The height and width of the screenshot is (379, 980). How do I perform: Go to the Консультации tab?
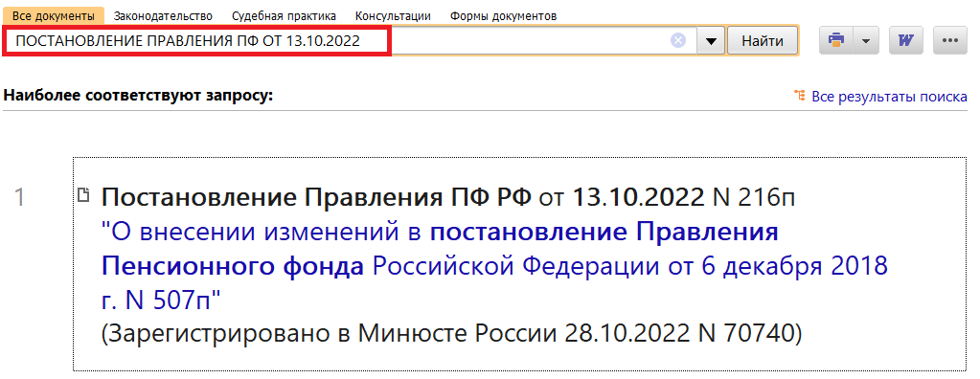(x=393, y=16)
